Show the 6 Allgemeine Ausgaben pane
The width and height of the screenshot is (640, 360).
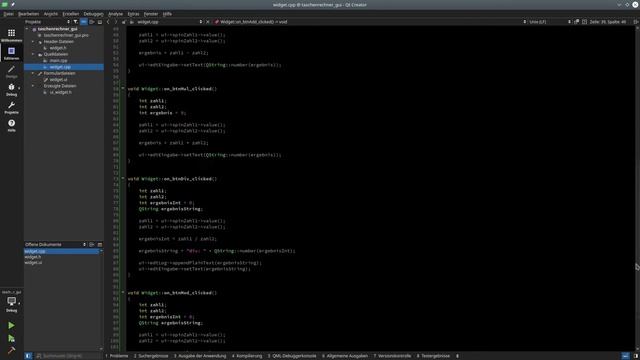coord(345,356)
